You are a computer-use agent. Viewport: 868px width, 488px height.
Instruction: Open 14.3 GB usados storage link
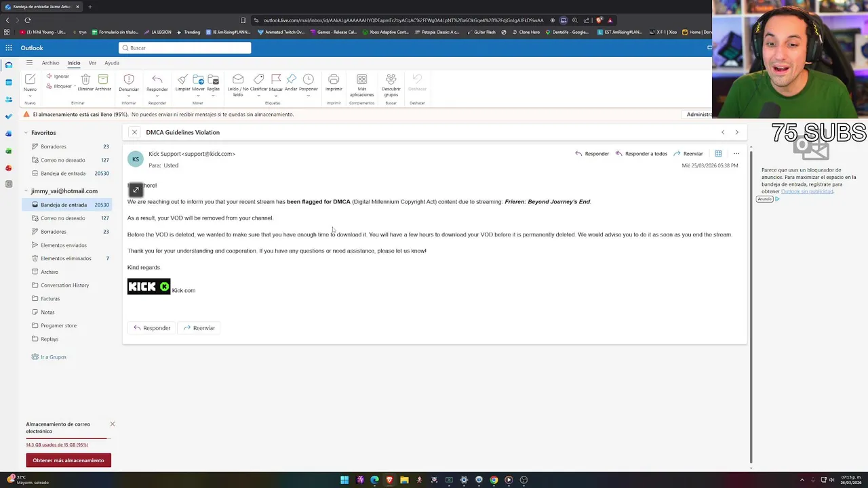point(57,445)
